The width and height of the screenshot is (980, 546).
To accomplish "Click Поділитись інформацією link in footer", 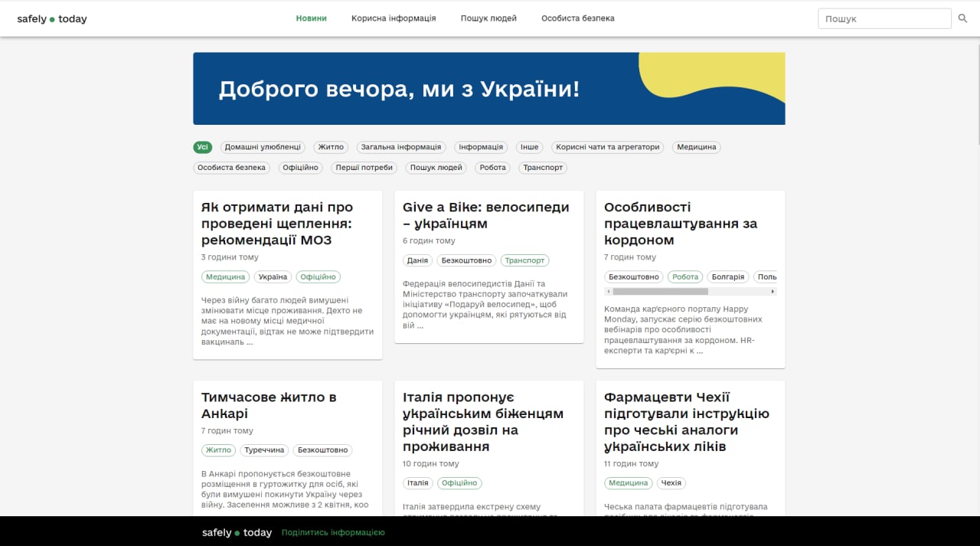I will (x=333, y=532).
